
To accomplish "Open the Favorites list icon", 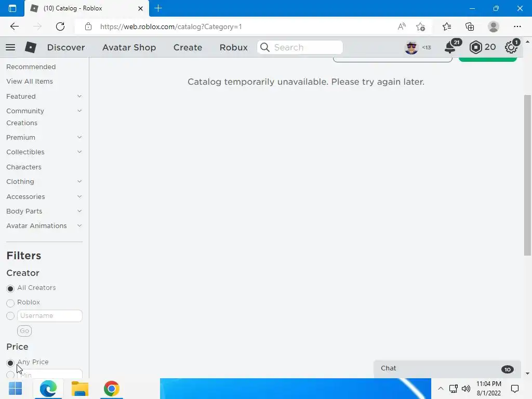I will point(447,26).
